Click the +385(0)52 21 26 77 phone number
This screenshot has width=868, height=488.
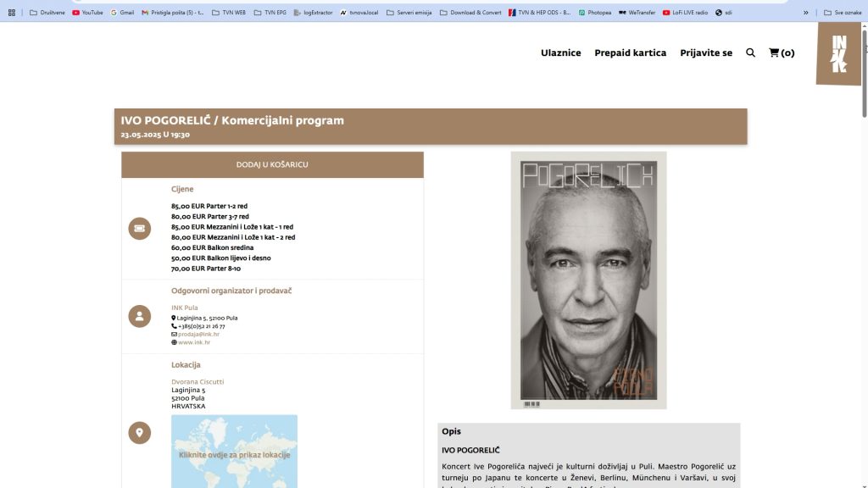coord(202,326)
